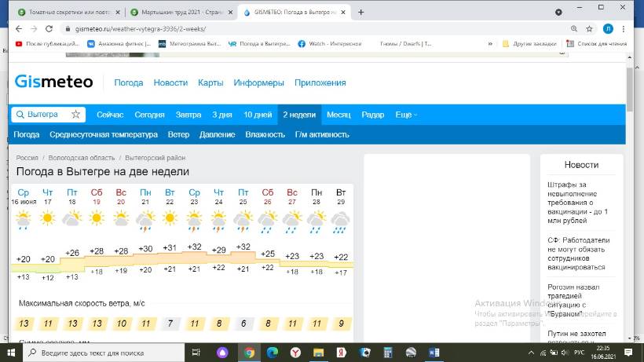This screenshot has height=362, width=644.
Task: Open the Приложения navigation link
Action: pyautogui.click(x=320, y=83)
